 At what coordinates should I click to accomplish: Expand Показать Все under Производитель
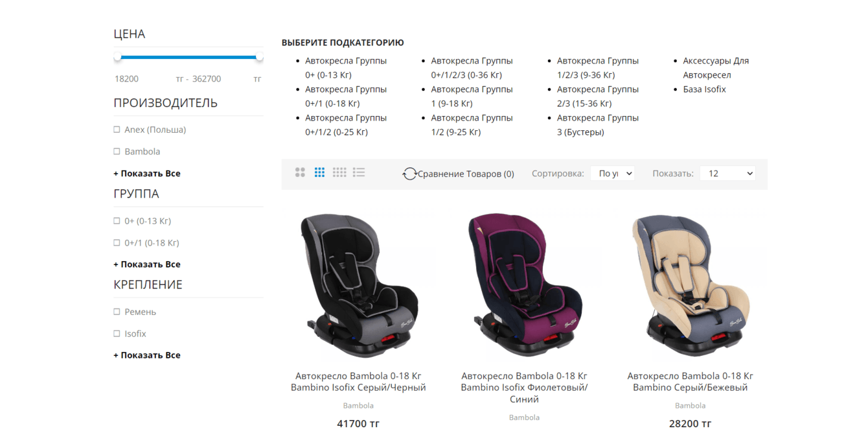(x=147, y=173)
